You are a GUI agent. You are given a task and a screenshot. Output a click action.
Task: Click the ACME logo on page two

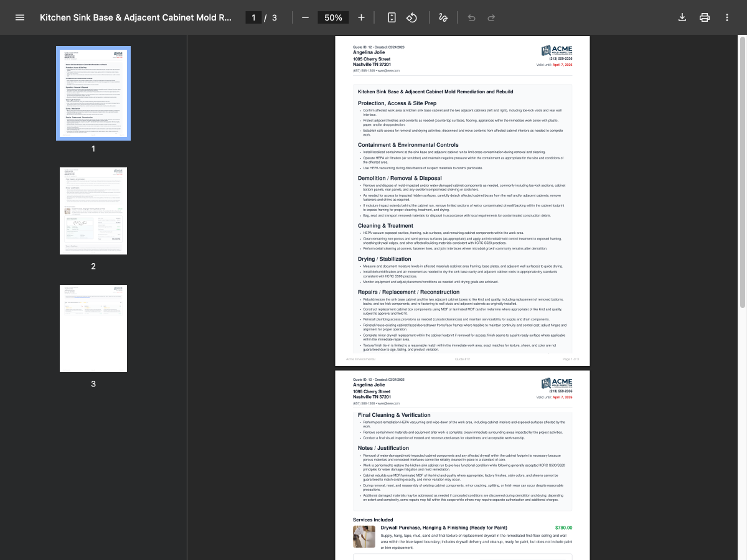pos(557,383)
